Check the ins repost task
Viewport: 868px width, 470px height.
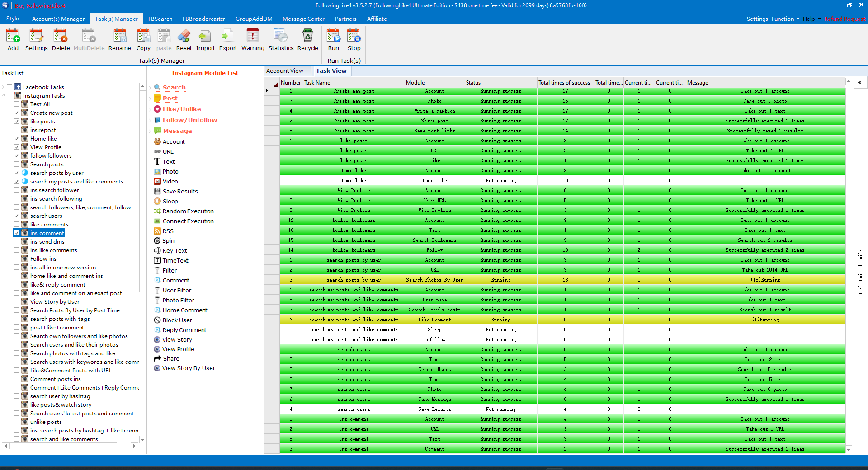click(x=17, y=130)
